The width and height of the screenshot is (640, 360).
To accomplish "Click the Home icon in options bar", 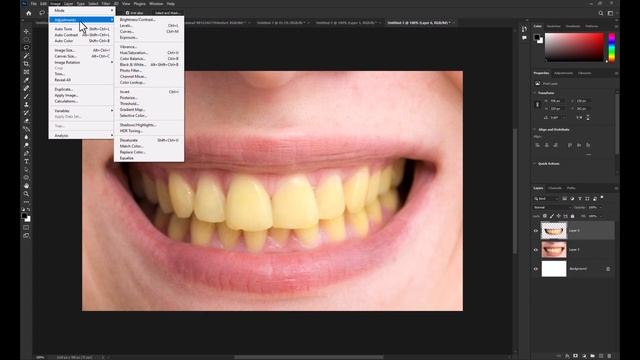I will click(29, 13).
